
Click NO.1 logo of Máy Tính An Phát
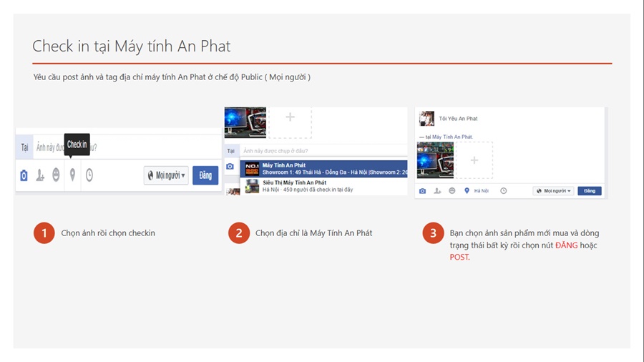coord(252,169)
